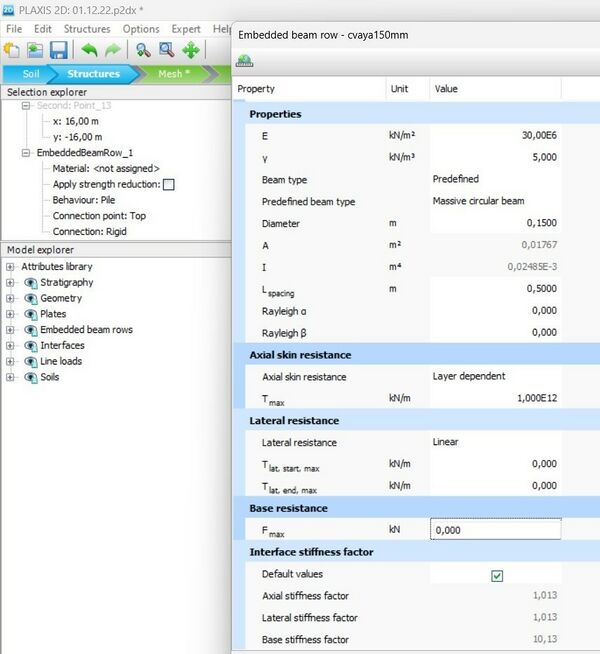This screenshot has width=600, height=654.
Task: Click the green Undo arrow
Action: click(89, 50)
